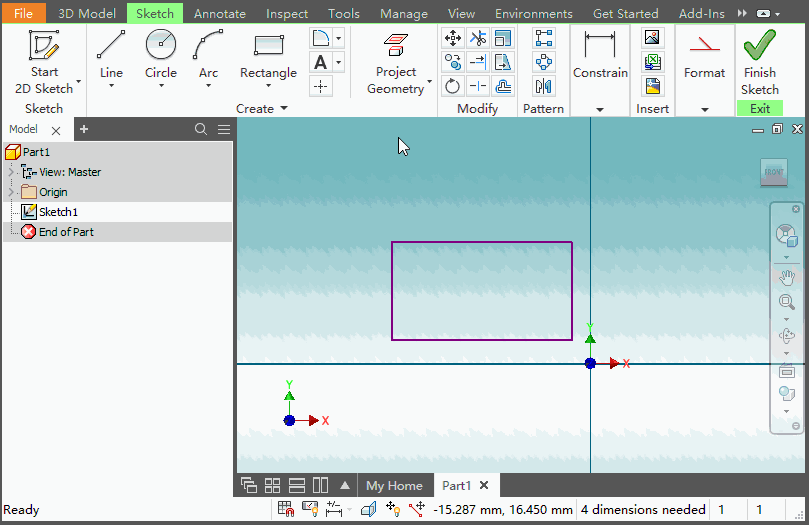
Task: Search the Model browser
Action: [x=201, y=129]
